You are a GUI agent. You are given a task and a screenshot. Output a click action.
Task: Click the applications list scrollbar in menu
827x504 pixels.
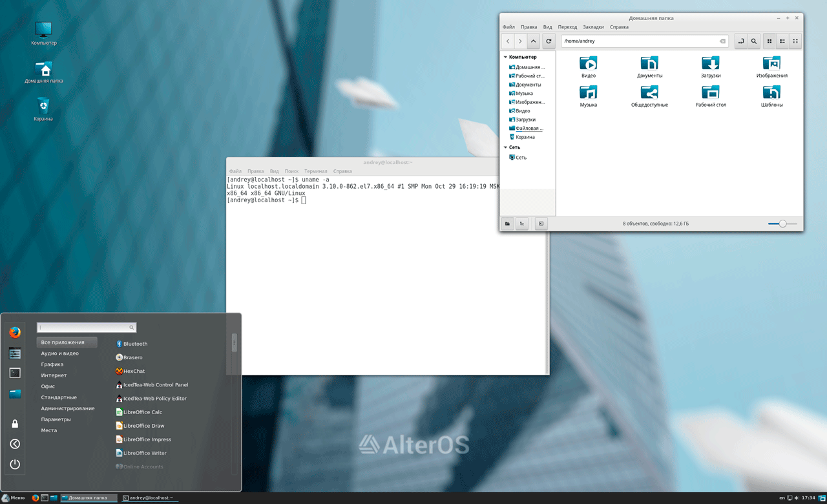[234, 342]
